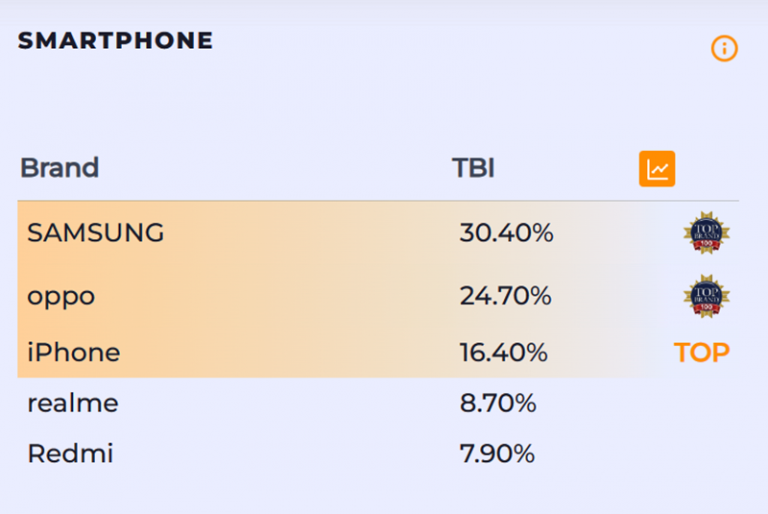Select the SAMSUNG brand row
The image size is (768, 514).
coord(96,233)
